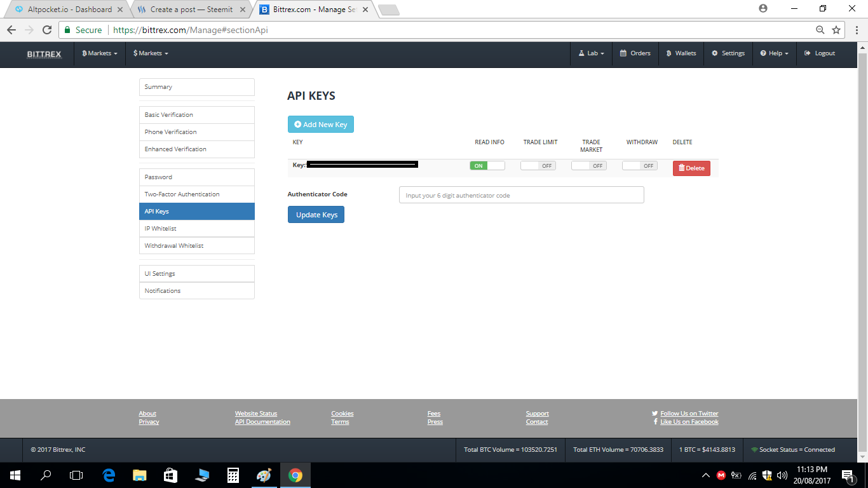Click browser back arrow
Image resolution: width=868 pixels, height=488 pixels.
pos(11,30)
